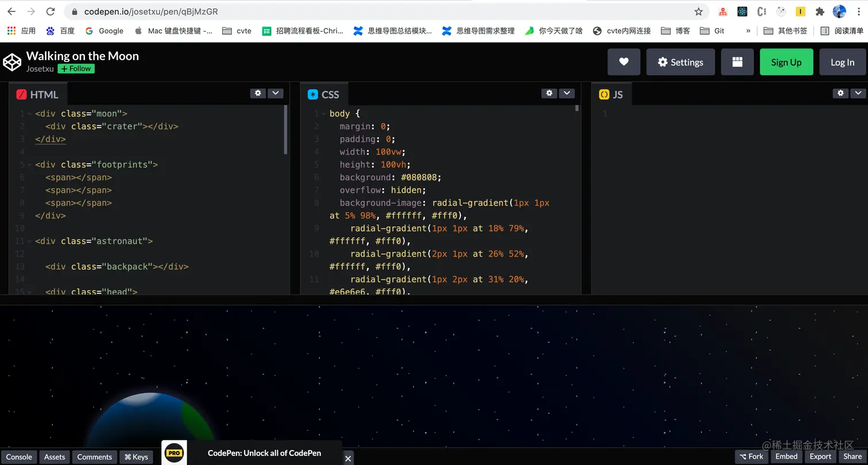
Task: Go forward in browser history
Action: (x=31, y=11)
